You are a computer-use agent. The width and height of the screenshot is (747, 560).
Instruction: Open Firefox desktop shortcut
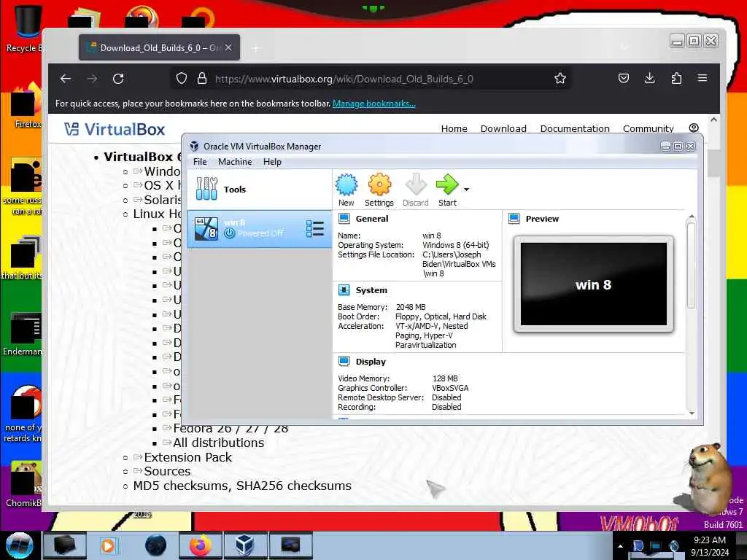click(26, 106)
